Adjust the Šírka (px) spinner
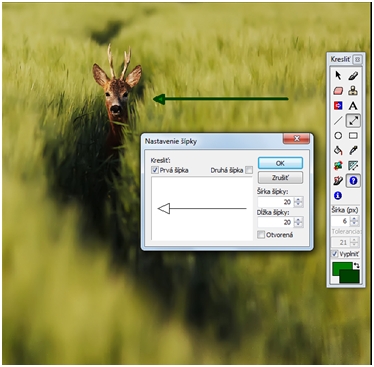Viewport: 374px width, 367px height. 355,221
